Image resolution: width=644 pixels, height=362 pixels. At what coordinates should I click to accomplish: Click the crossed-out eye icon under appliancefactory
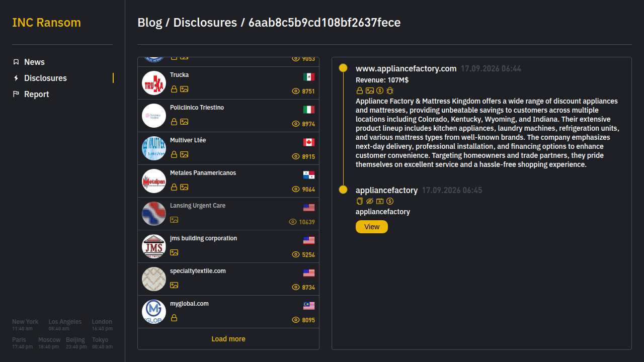[370, 201]
